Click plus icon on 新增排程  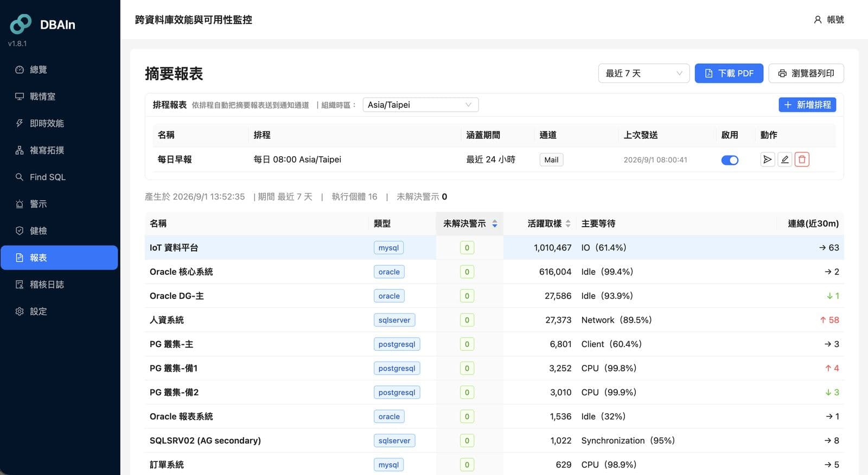[x=788, y=105]
